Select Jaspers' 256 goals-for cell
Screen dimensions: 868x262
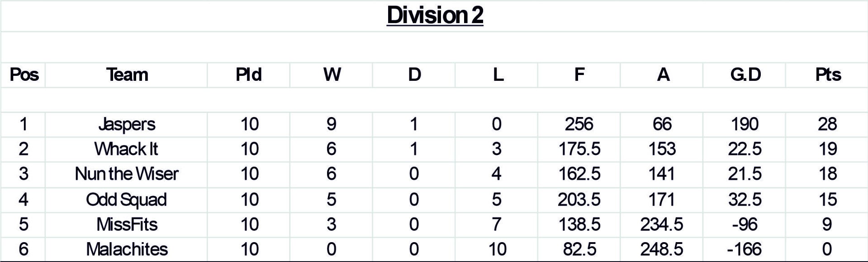pyautogui.click(x=579, y=124)
